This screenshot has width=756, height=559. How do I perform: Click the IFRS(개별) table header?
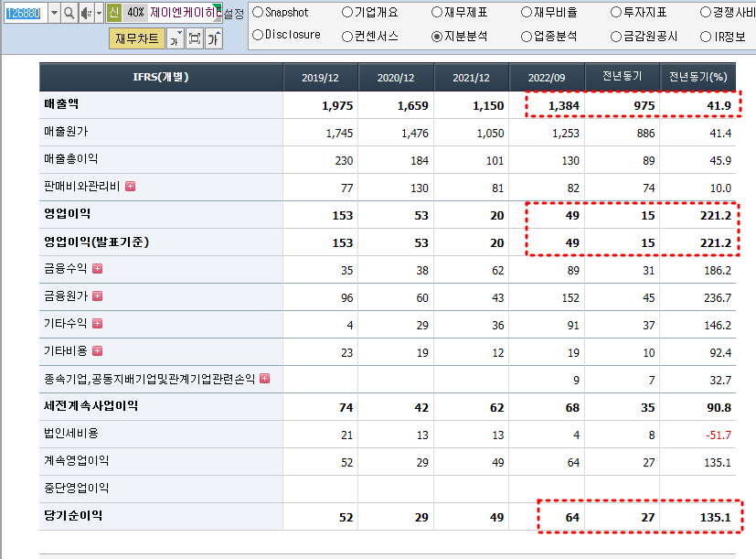[x=161, y=77]
